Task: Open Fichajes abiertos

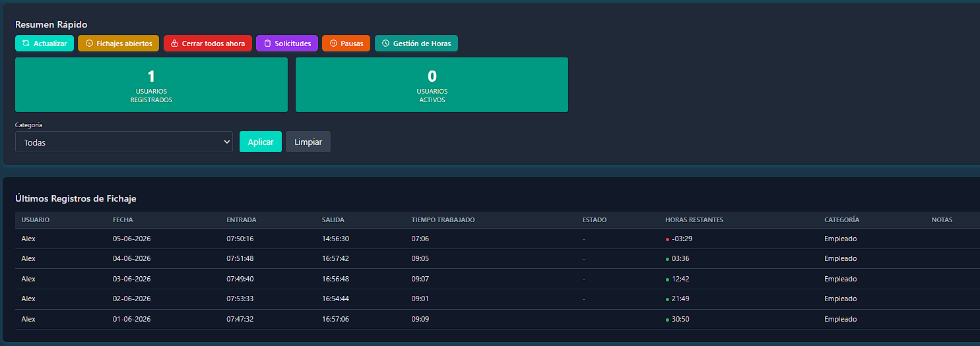Action: [118, 43]
